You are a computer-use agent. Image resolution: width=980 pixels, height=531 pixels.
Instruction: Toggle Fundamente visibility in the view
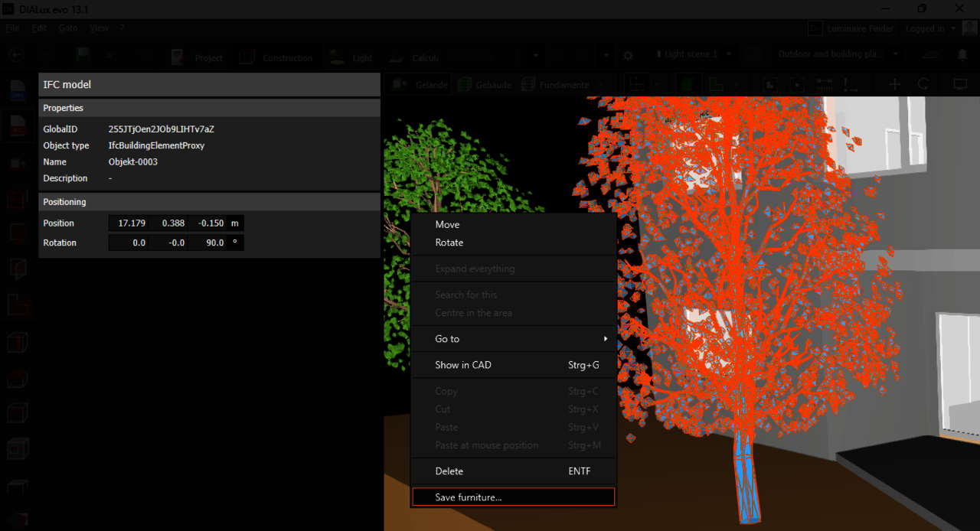(556, 85)
